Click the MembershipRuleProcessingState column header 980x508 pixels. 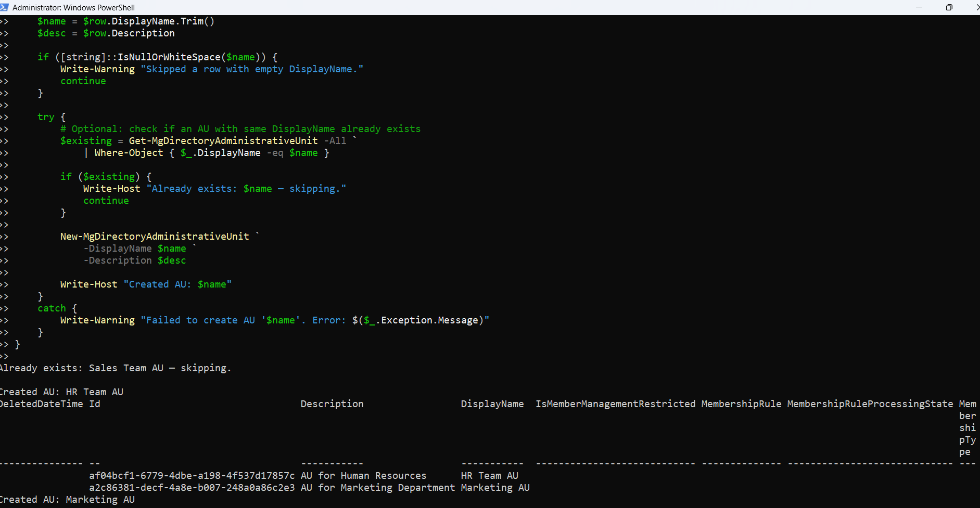tap(870, 404)
